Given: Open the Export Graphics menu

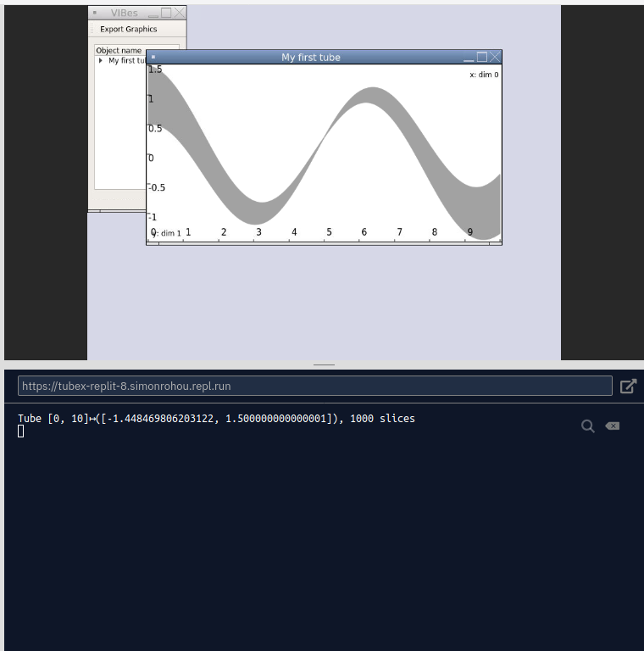Looking at the screenshot, I should [129, 29].
